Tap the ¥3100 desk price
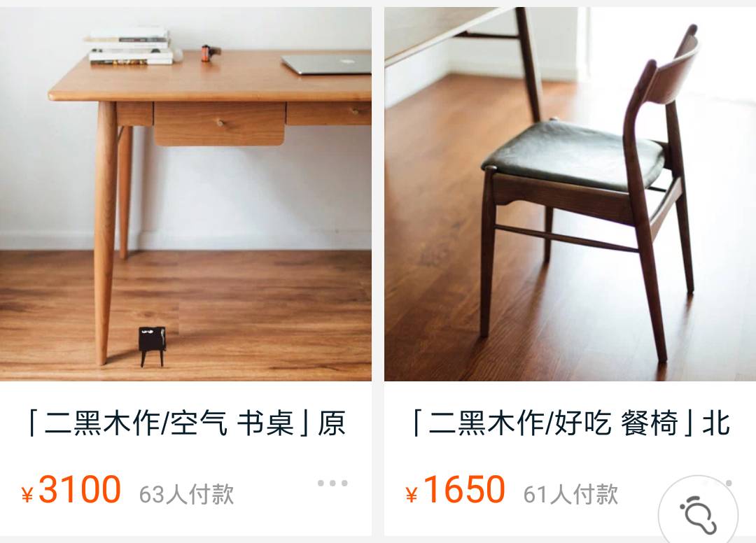The height and width of the screenshot is (543, 756). tap(71, 490)
